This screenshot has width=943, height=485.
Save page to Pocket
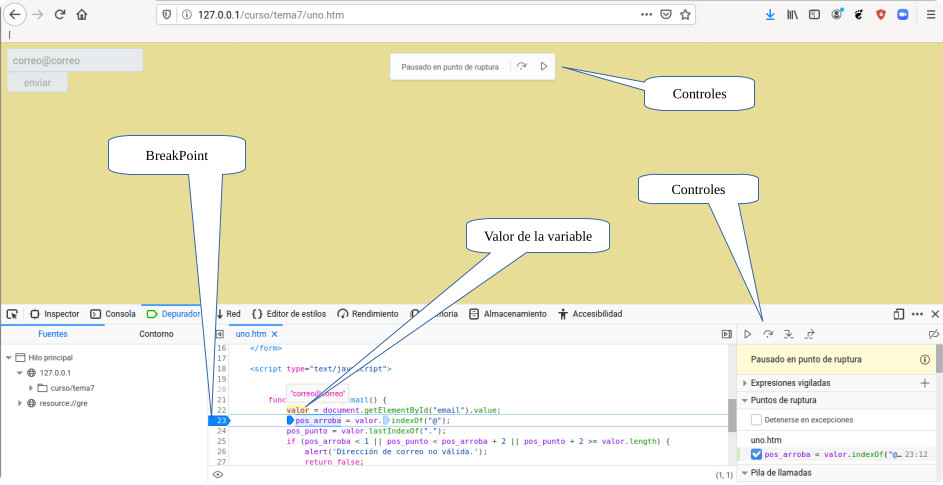click(x=666, y=14)
